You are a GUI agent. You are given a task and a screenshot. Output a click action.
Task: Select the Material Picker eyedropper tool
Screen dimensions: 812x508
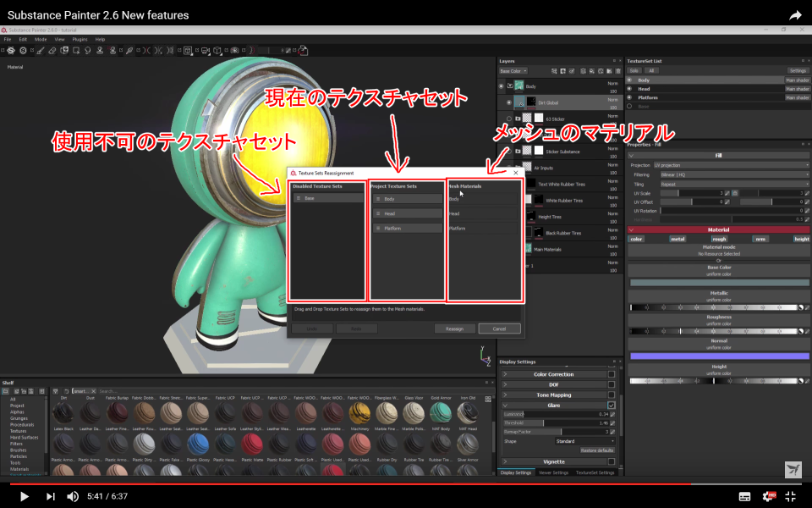click(130, 50)
